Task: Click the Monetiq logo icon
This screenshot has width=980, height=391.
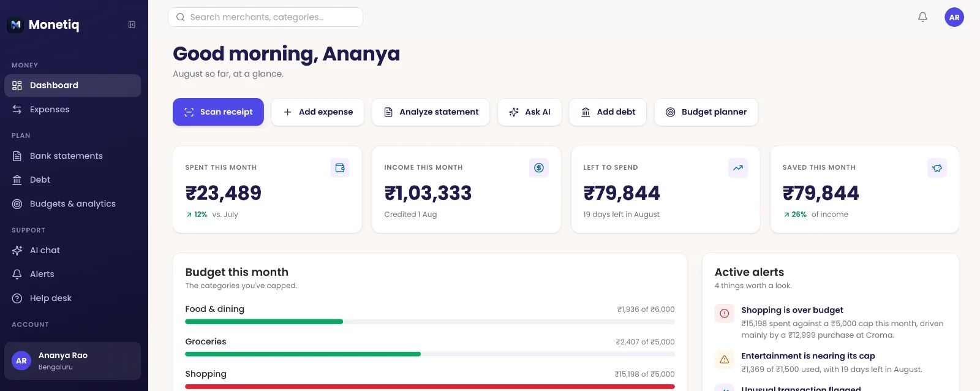Action: tap(15, 25)
